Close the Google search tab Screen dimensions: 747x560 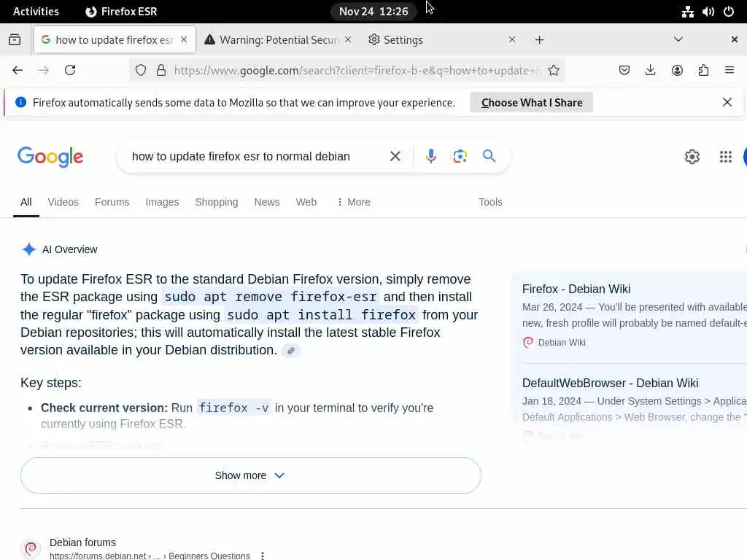pos(184,39)
